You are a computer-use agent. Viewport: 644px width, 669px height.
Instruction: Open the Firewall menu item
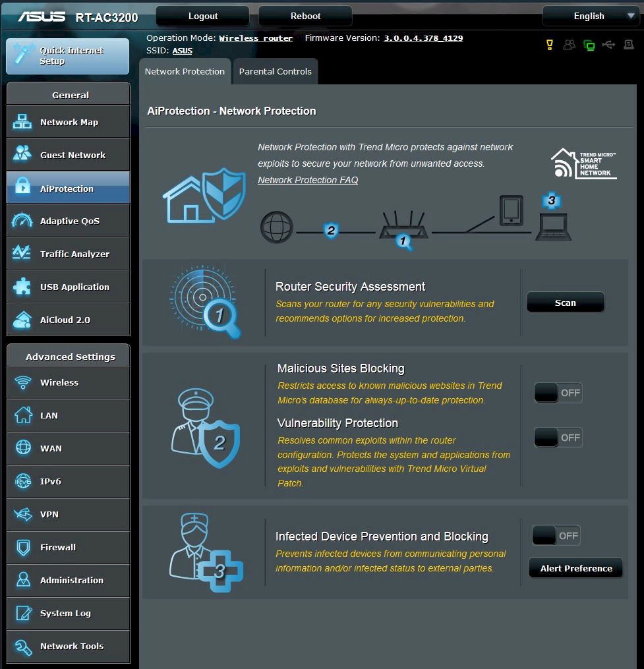point(69,548)
